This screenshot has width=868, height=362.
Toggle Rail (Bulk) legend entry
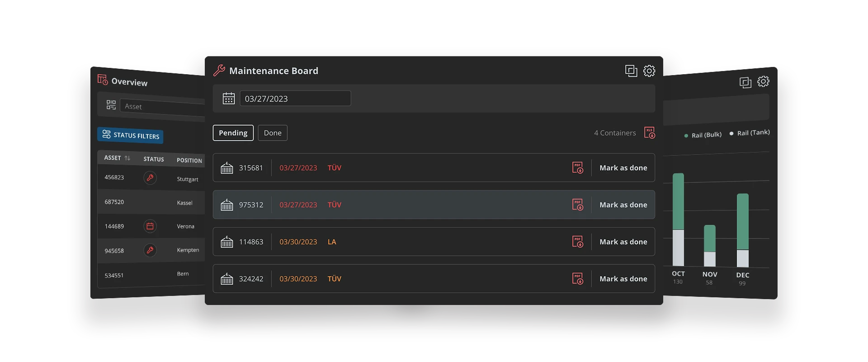click(x=703, y=135)
